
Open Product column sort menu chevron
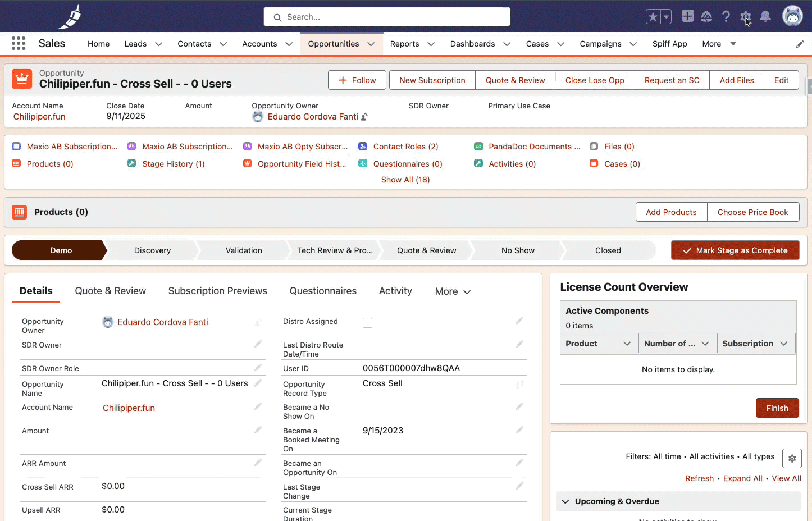(x=627, y=344)
